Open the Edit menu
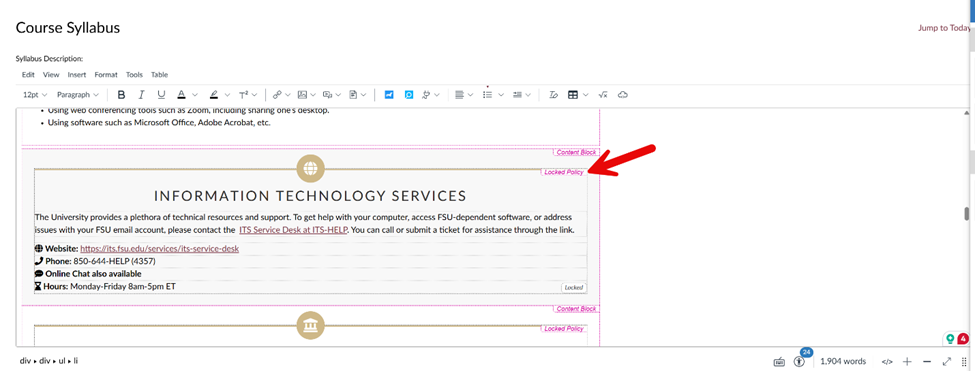The width and height of the screenshot is (975, 371). tap(28, 75)
